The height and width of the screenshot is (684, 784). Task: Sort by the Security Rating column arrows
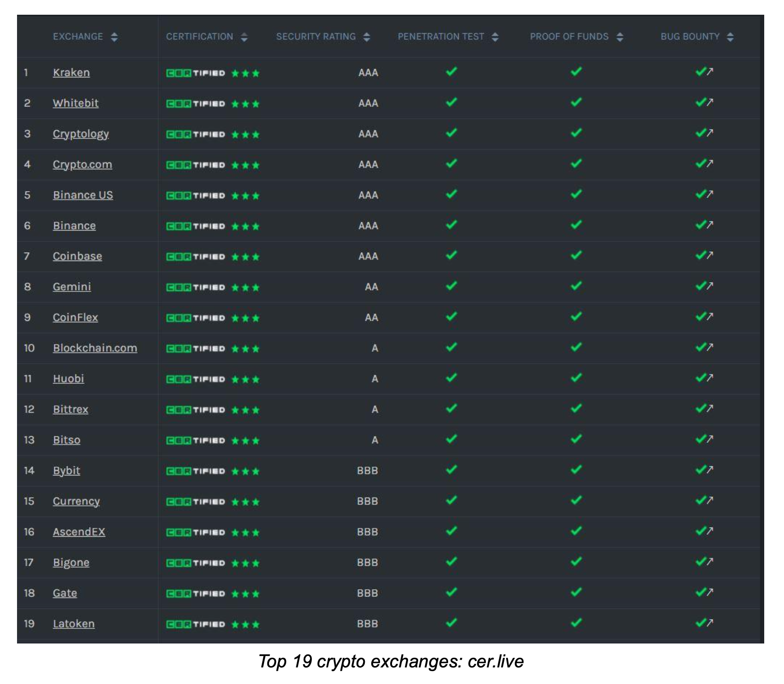[x=367, y=37]
